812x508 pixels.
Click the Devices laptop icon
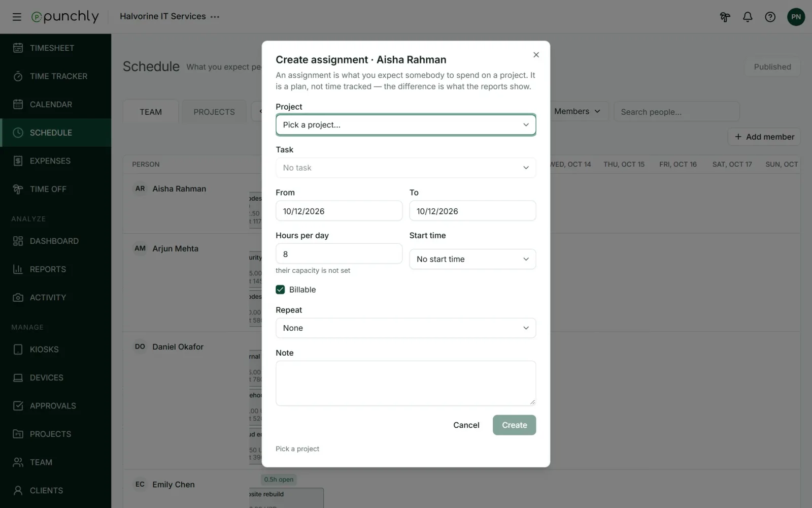click(18, 377)
